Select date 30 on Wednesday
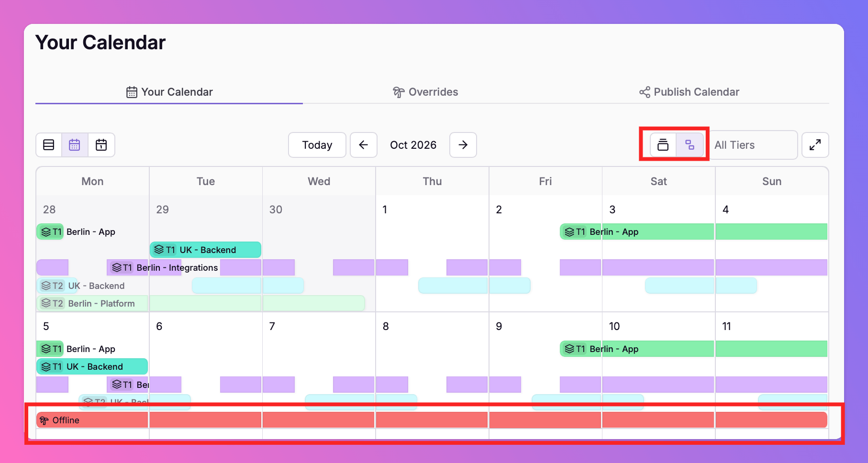Viewport: 868px width, 463px height. pos(276,209)
